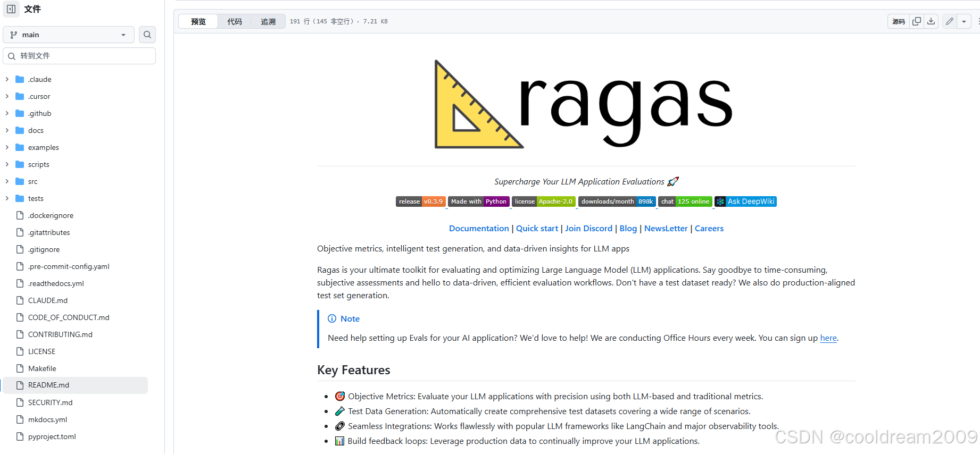Image resolution: width=980 pixels, height=454 pixels.
Task: Open the tests folder icon
Action: 20,198
